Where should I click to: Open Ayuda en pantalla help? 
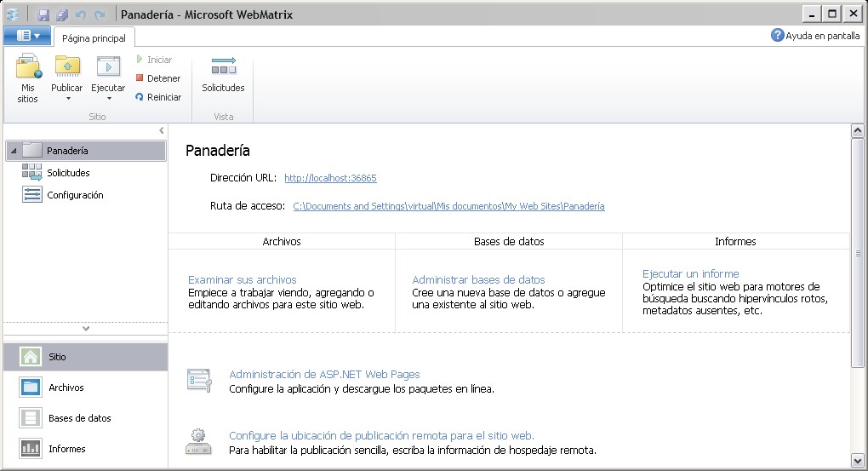tap(815, 36)
